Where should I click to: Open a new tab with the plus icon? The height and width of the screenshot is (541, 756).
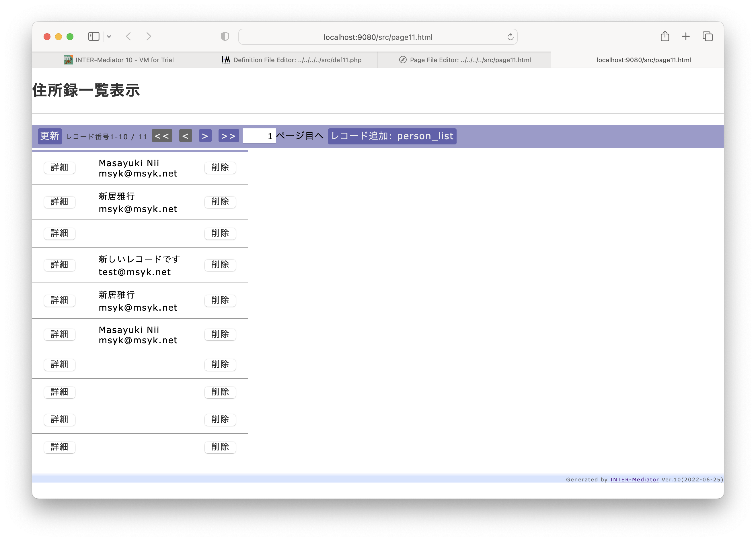coord(686,36)
